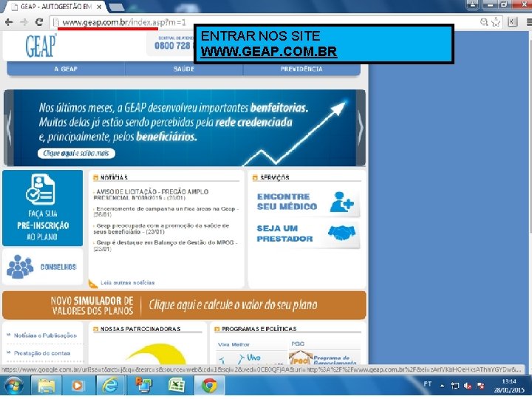Click the bookmark star in the address bar
532x399 pixels.
[496, 22]
